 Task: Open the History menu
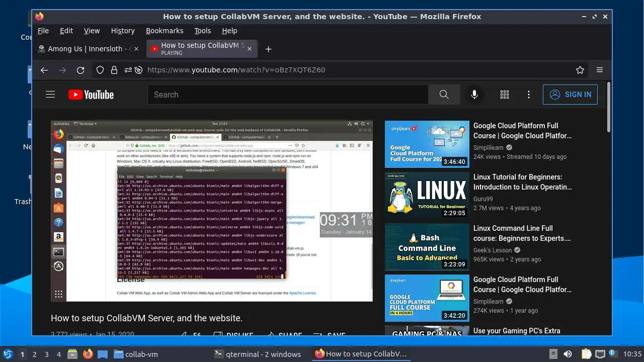pos(123,31)
